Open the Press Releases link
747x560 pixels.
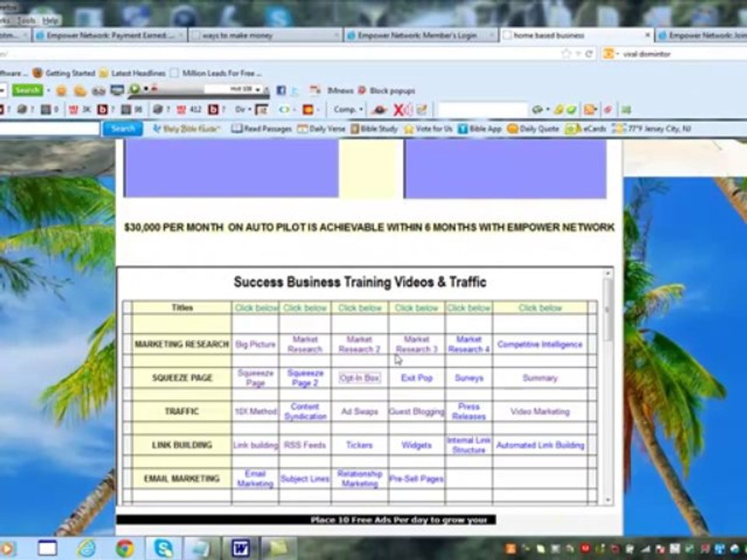[x=468, y=411]
